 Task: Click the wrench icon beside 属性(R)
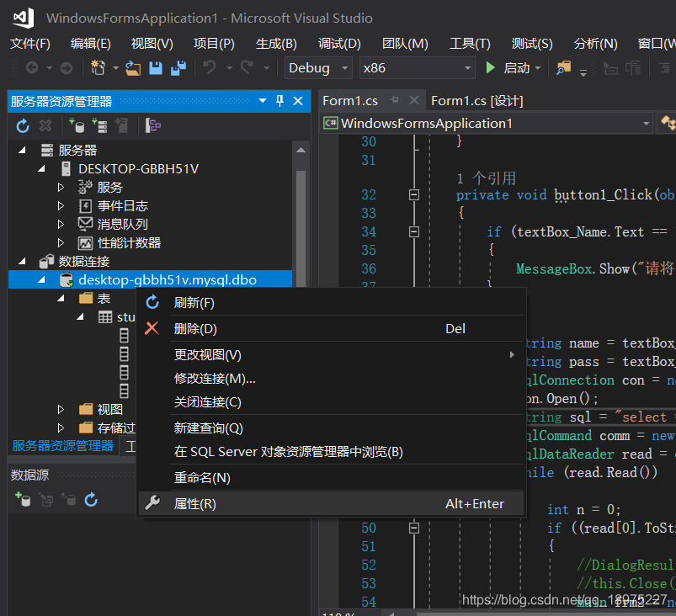pos(152,502)
